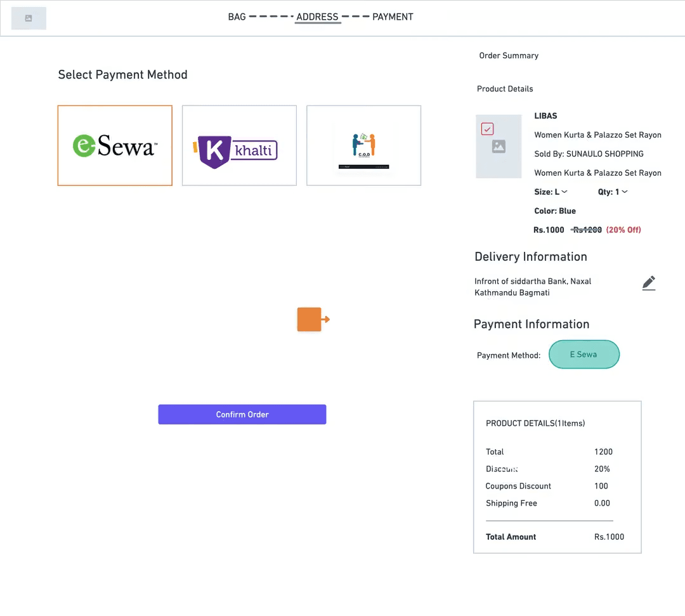This screenshot has width=685, height=616.
Task: Click the 'Select Payment Method' heading
Action: 123,75
